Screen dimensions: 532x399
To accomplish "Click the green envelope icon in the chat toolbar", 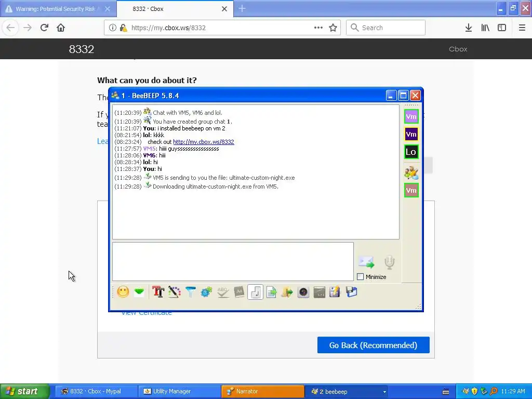I will coord(139,292).
